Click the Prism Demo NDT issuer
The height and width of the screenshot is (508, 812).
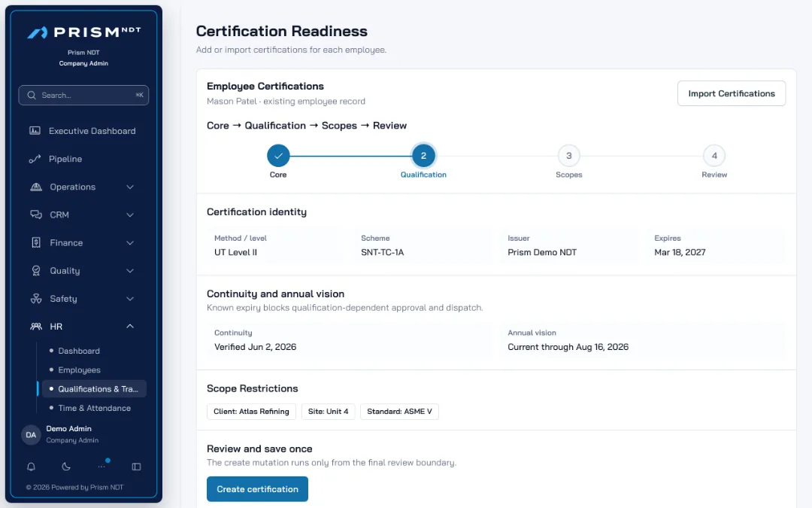[541, 252]
